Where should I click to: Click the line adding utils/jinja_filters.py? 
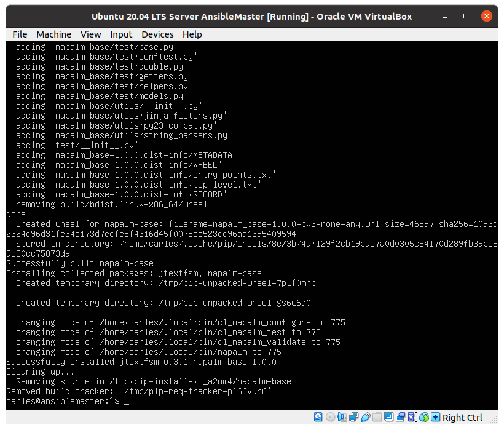(122, 116)
